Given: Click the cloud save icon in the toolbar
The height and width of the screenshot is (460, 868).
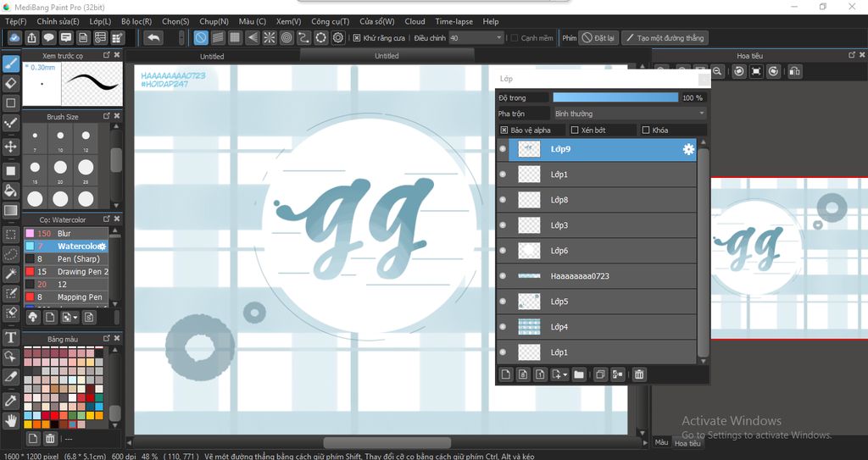Looking at the screenshot, I should [14, 37].
